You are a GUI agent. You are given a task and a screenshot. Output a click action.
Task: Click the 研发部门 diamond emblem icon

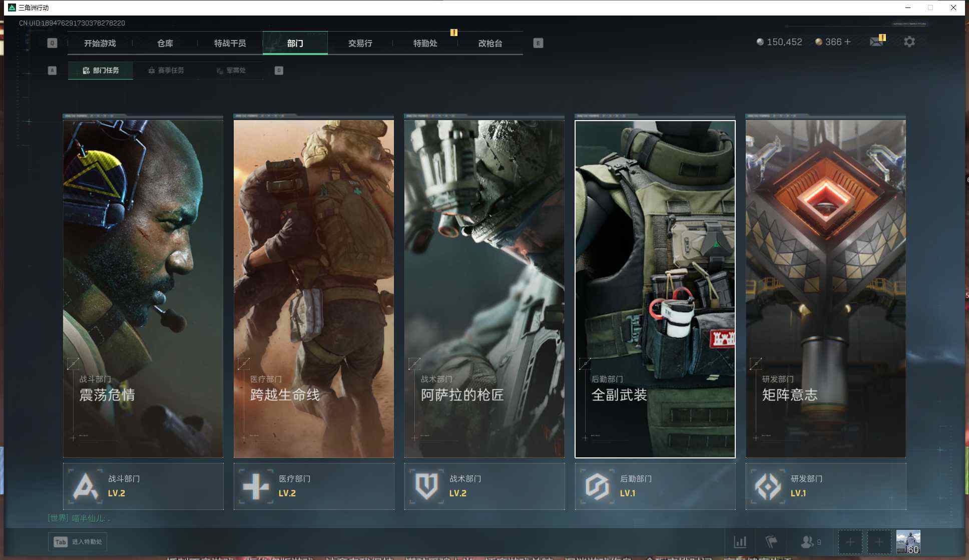tap(768, 486)
